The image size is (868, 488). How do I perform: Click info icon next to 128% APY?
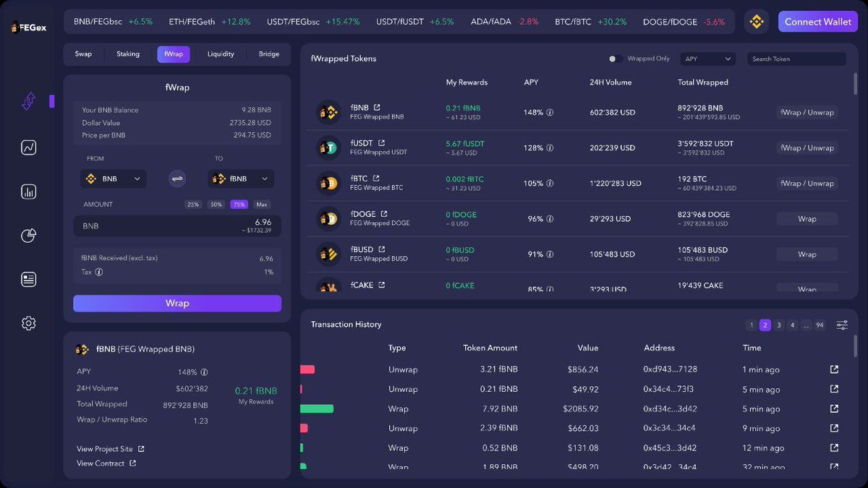(550, 148)
